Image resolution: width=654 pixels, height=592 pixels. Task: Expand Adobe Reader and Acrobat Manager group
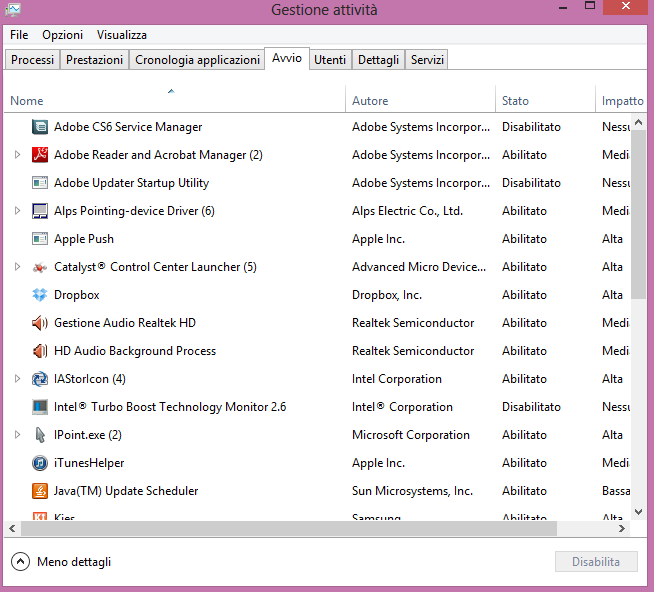(18, 155)
